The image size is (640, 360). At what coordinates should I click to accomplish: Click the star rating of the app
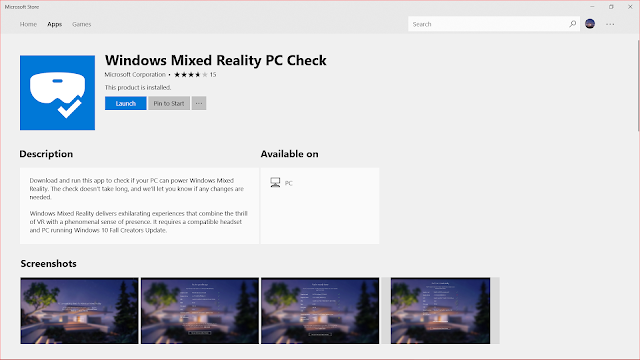pyautogui.click(x=191, y=75)
